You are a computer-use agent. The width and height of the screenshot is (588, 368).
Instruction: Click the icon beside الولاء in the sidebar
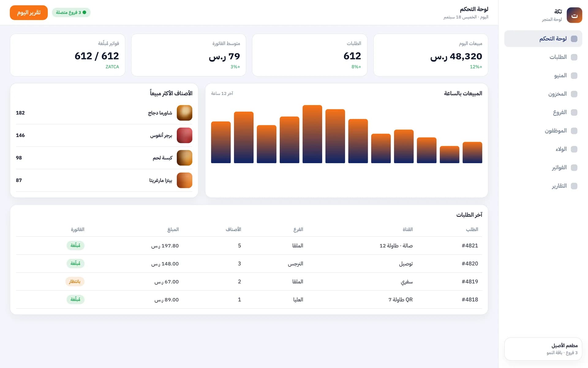[x=574, y=149]
